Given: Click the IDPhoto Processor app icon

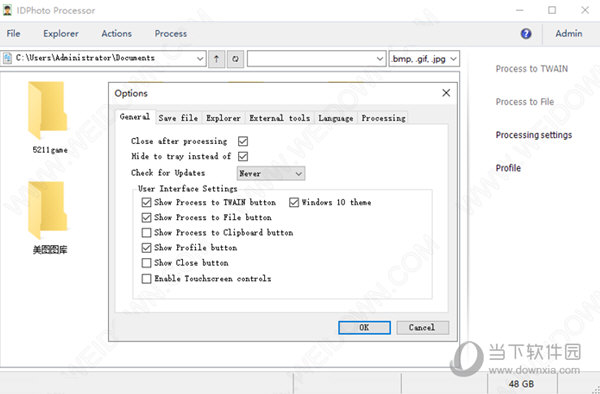Looking at the screenshot, I should pos(7,10).
